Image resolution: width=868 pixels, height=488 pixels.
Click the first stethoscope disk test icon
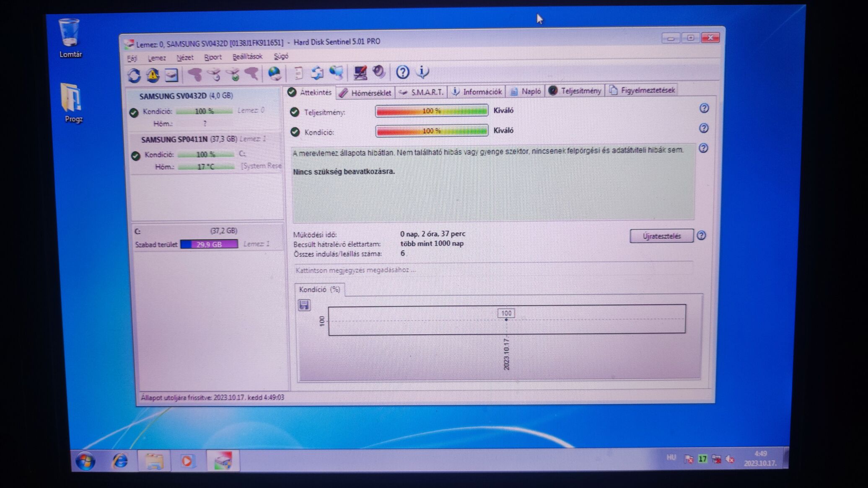[x=195, y=75]
